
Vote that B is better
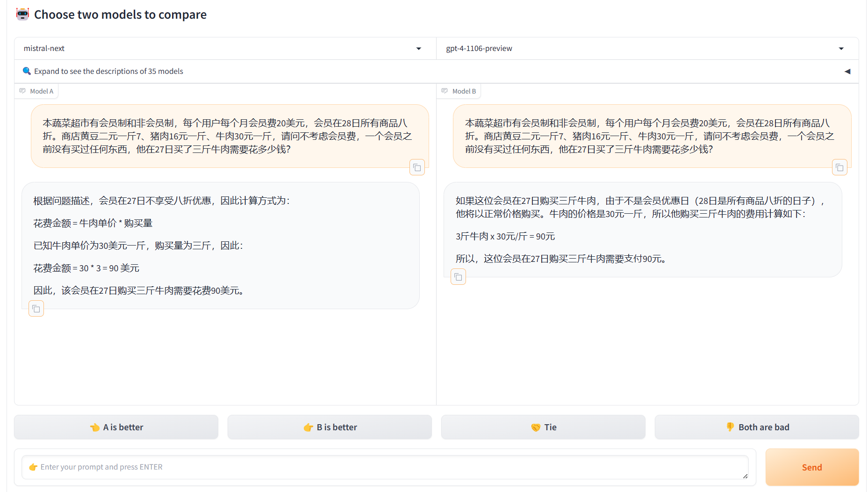click(330, 427)
